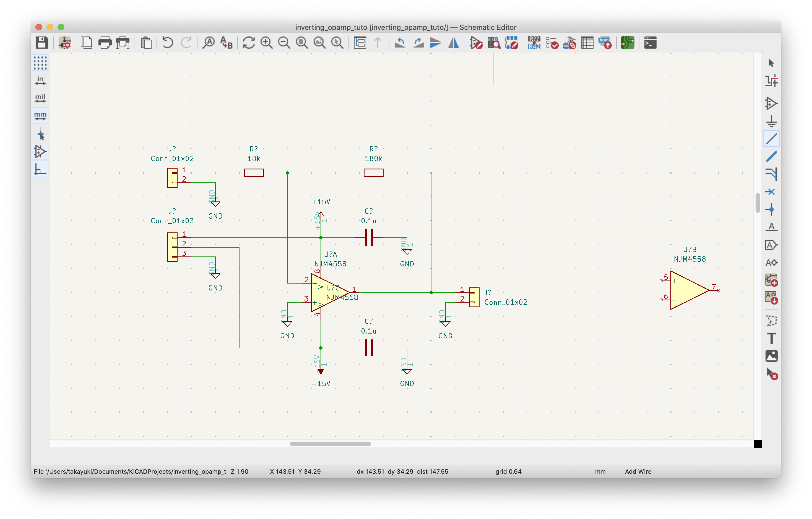Image resolution: width=812 pixels, height=519 pixels.
Task: Open the symbol fields table editor
Action: pos(587,43)
